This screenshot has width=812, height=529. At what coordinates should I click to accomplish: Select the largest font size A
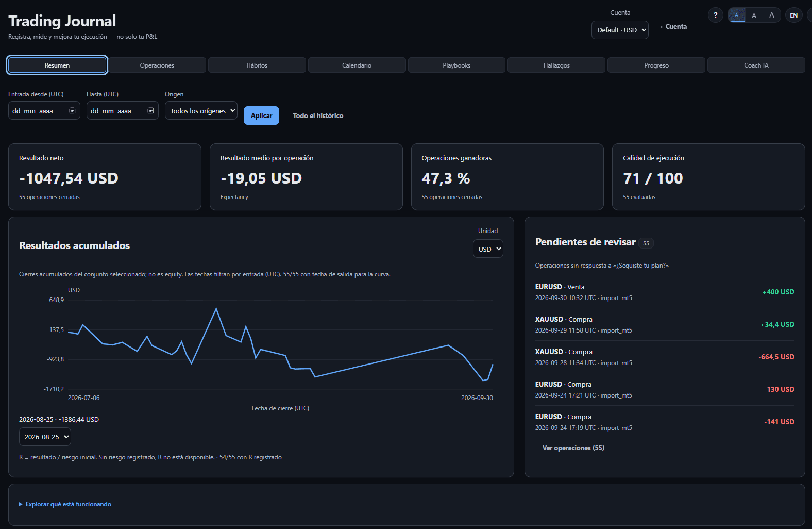click(x=772, y=15)
